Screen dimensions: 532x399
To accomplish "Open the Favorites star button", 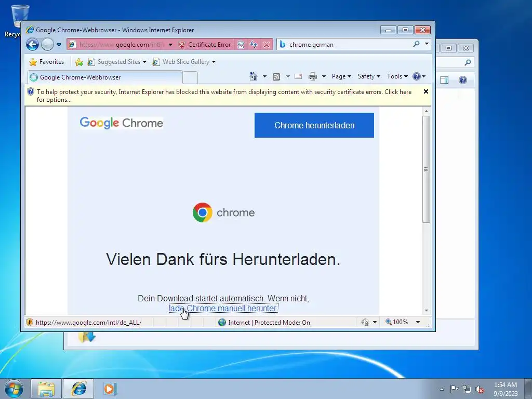I will [x=47, y=62].
